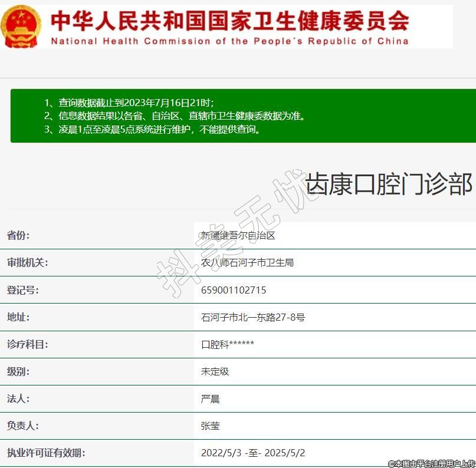Click the 审批机关 row label
The height and width of the screenshot is (468, 476).
pos(27,263)
